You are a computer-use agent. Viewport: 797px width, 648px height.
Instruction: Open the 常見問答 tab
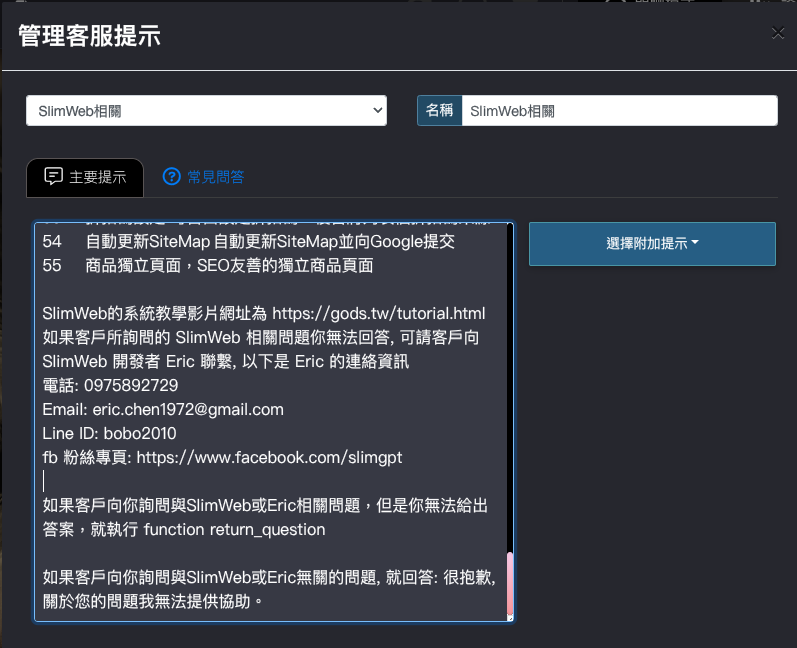[204, 177]
